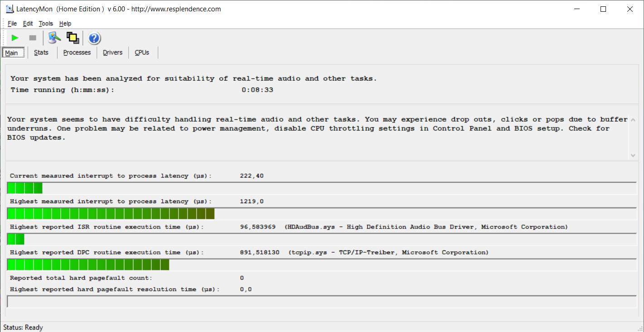This screenshot has height=332, width=644.
Task: Click the pagefault resolution time value 0,0
Action: pyautogui.click(x=246, y=289)
